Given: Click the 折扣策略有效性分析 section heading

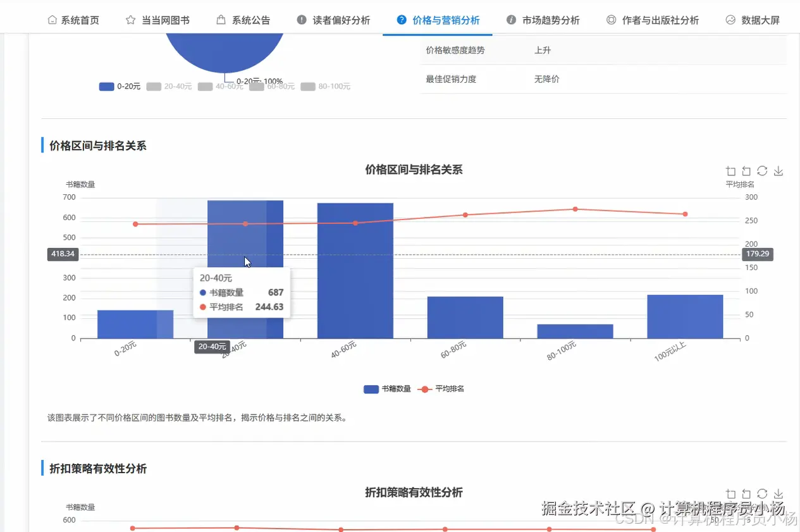Looking at the screenshot, I should click(x=98, y=469).
